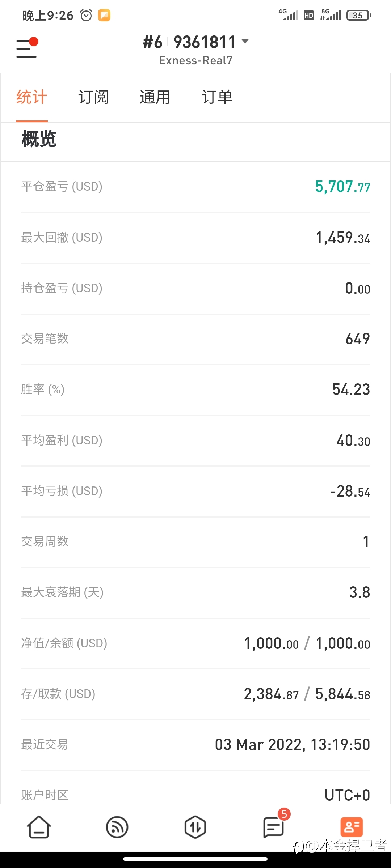Expand the account dropdown arrow beside 9361811
The height and width of the screenshot is (868, 391).
[245, 41]
